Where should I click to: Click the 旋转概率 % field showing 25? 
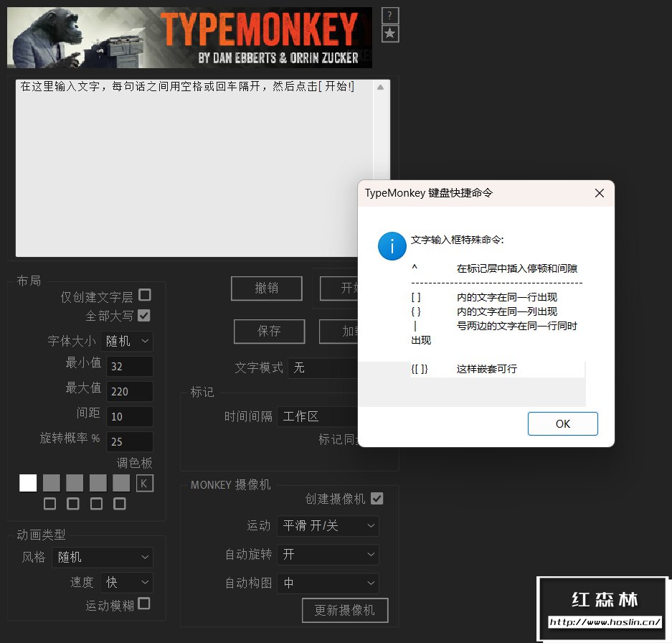pos(129,442)
